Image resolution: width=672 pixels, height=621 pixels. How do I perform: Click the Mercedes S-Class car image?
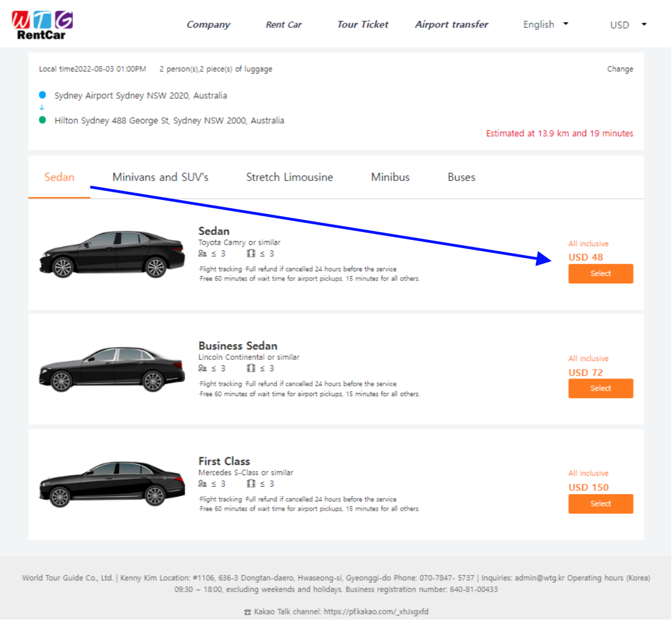[112, 484]
